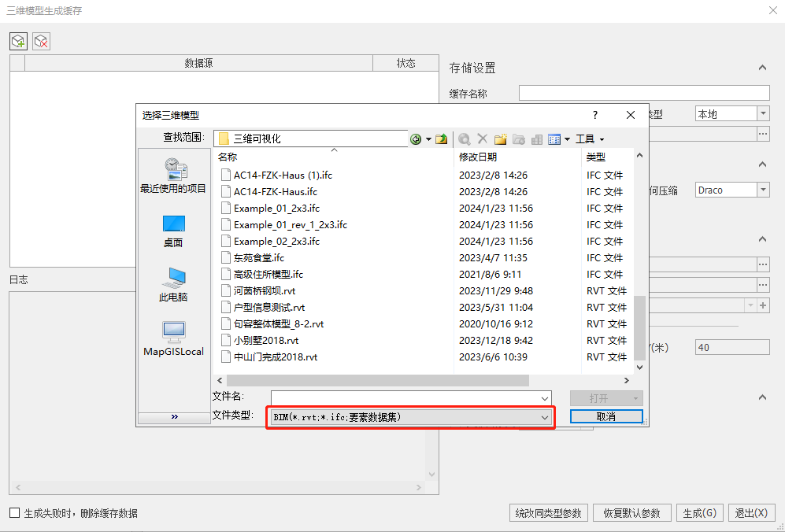Open the view mode list icon
This screenshot has width=785, height=532.
click(554, 139)
